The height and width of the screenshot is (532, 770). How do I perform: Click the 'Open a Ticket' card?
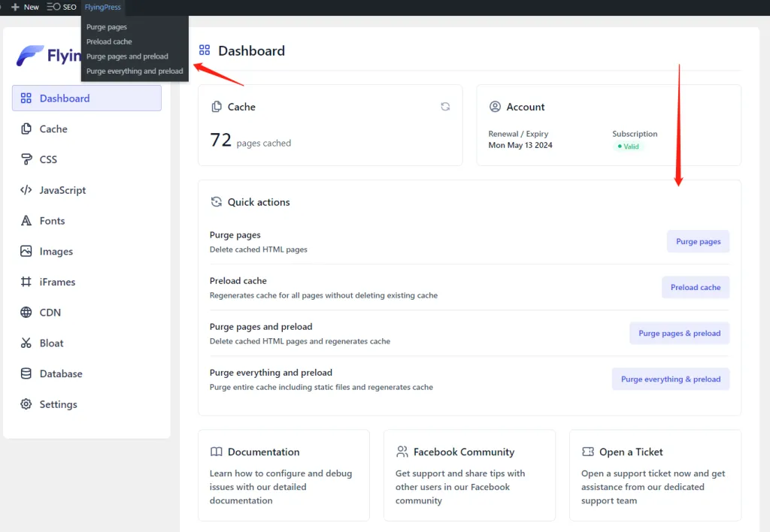coord(654,475)
